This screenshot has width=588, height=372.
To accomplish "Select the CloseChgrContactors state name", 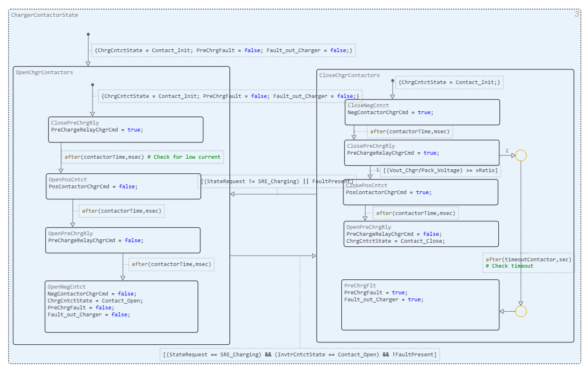I will (349, 75).
